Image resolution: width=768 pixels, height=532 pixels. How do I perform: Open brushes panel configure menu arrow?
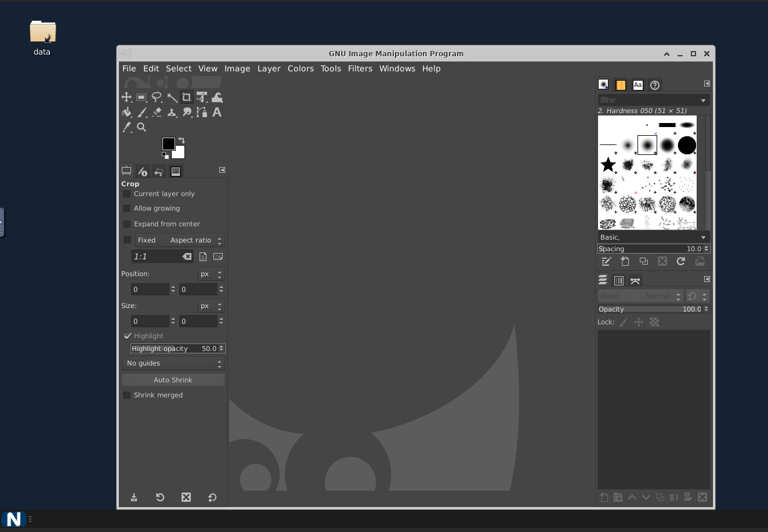[x=707, y=84]
